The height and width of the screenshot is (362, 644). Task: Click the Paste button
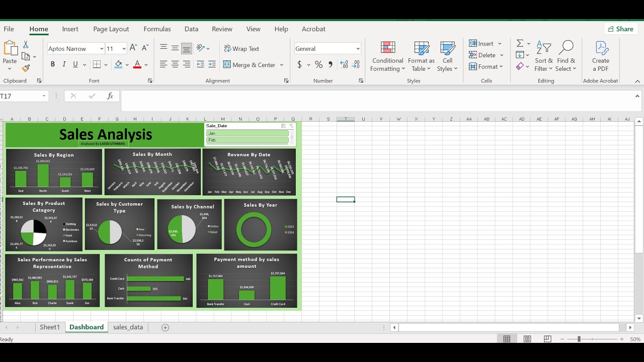[10, 53]
